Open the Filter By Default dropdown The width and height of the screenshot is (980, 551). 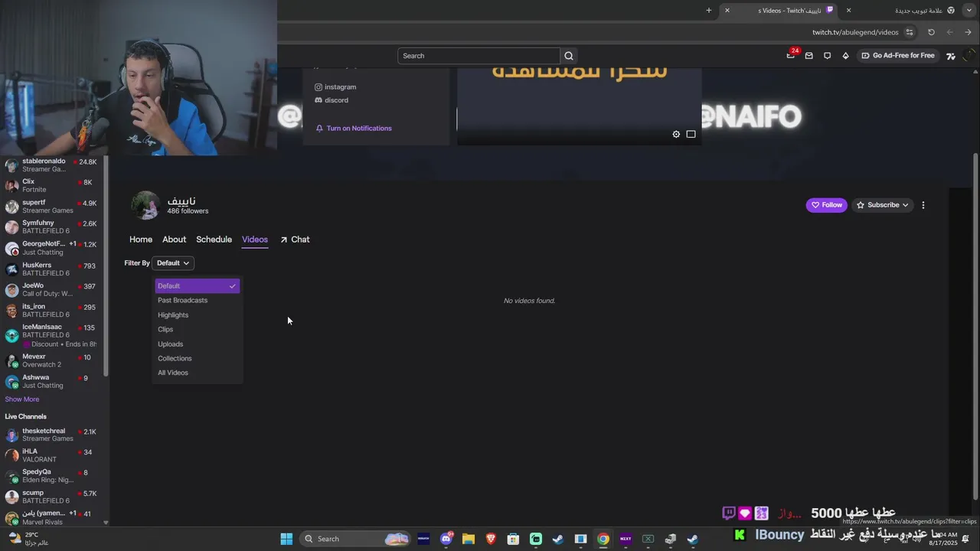[x=173, y=263]
